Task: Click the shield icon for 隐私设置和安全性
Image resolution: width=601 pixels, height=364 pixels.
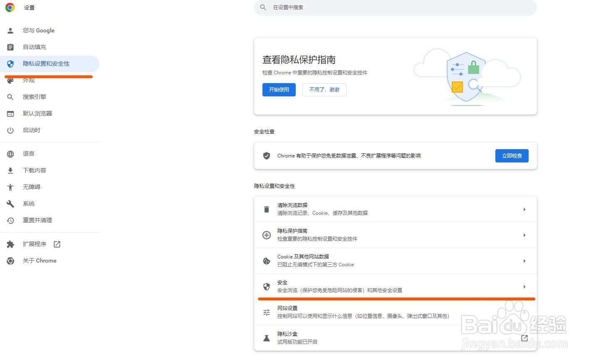Action: [x=10, y=64]
